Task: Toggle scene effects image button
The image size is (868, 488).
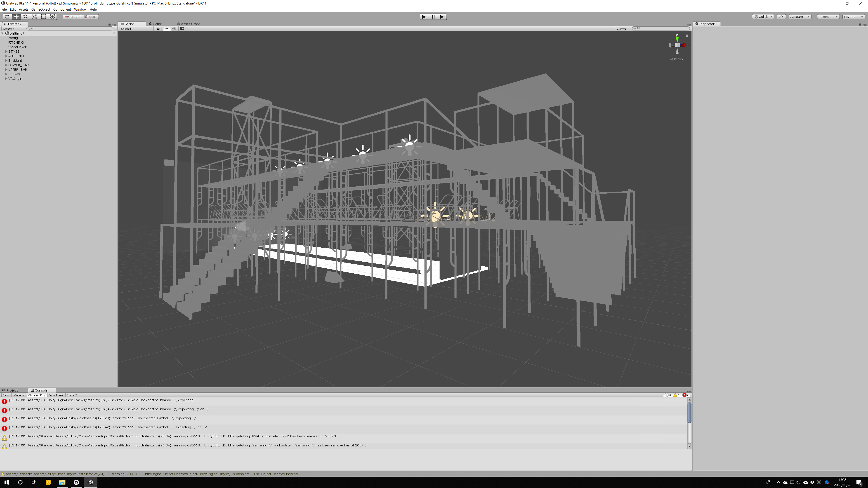Action: click(x=182, y=29)
